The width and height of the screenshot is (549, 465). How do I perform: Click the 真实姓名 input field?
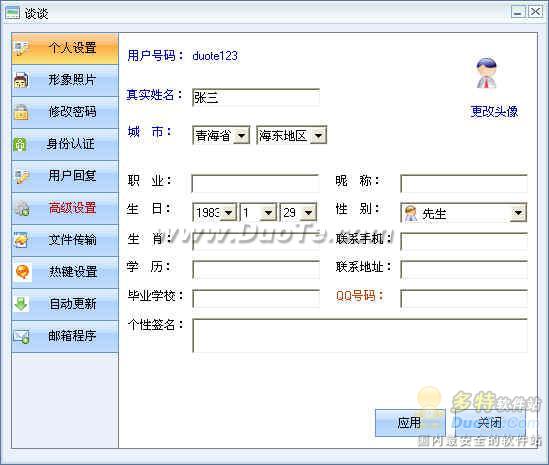(256, 97)
